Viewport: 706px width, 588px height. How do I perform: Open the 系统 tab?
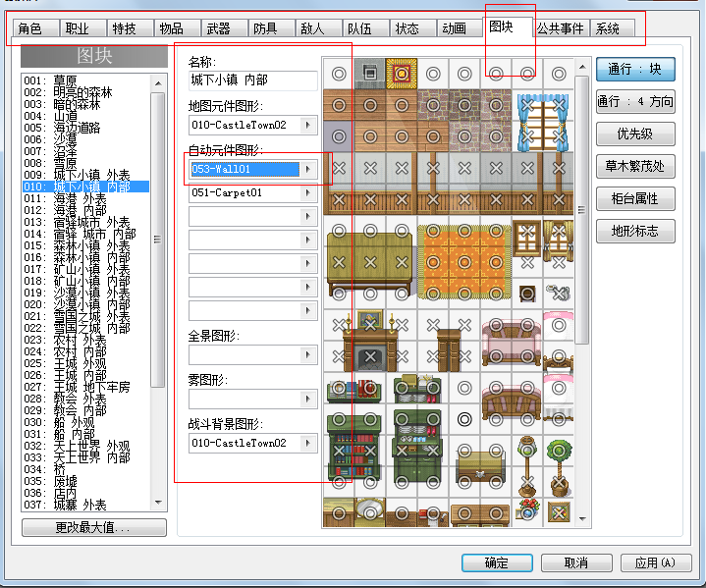click(x=612, y=28)
